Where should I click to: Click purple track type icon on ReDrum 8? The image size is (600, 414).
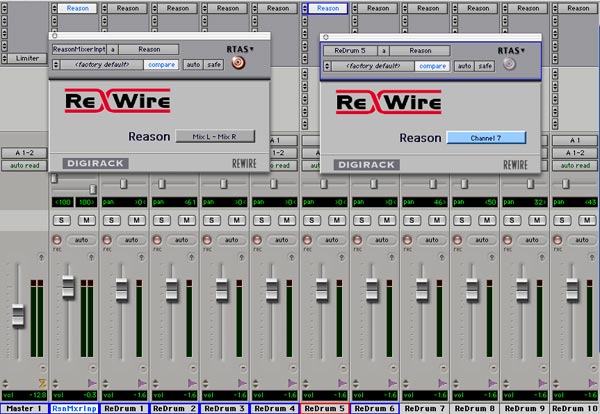pyautogui.click(x=493, y=383)
